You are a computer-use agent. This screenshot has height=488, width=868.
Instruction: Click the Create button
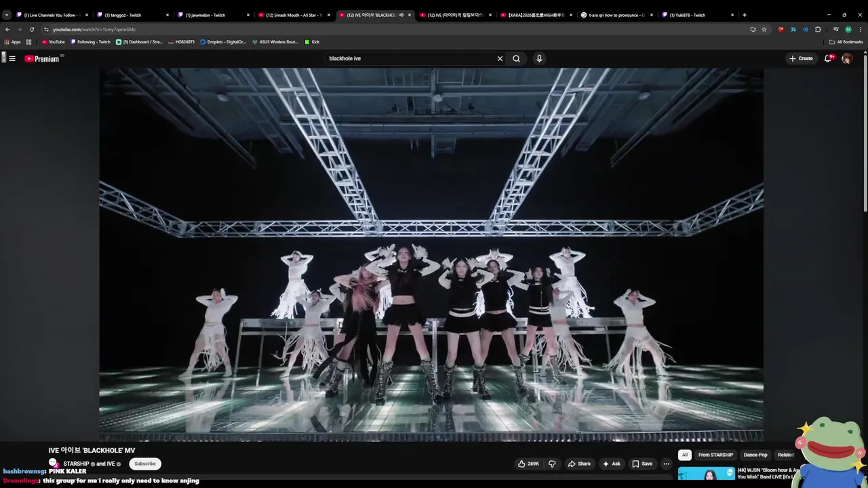tap(801, 58)
